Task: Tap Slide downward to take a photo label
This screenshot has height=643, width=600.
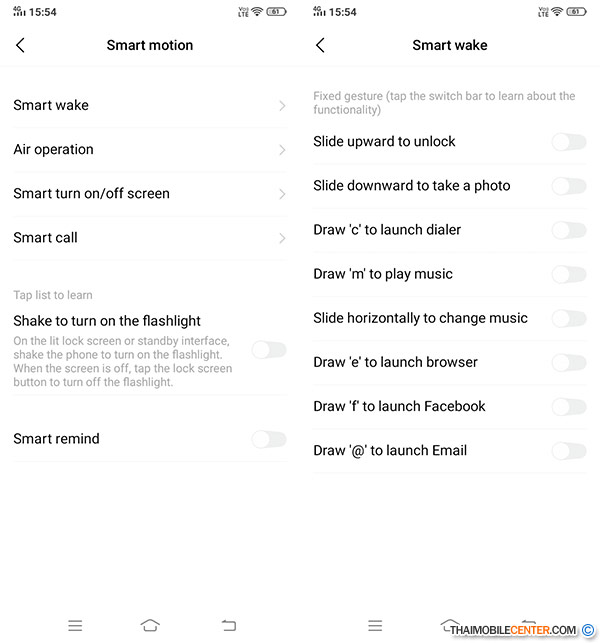Action: tap(411, 186)
